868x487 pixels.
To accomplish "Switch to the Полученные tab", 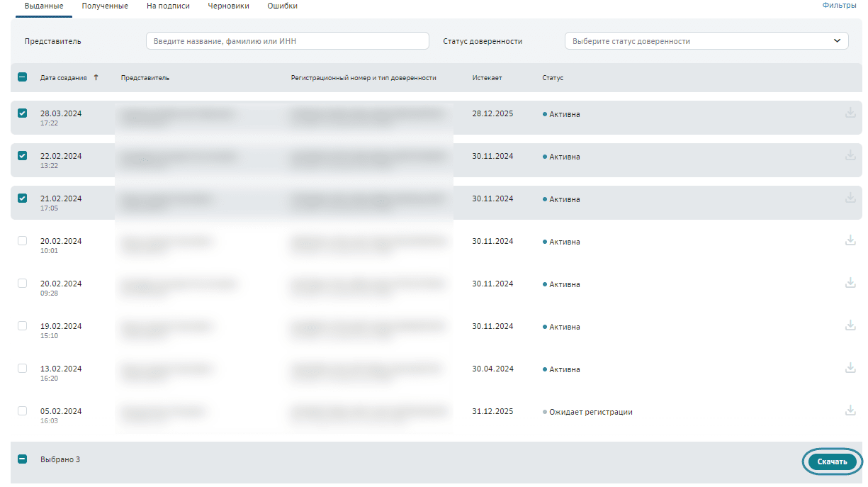I will click(x=105, y=6).
